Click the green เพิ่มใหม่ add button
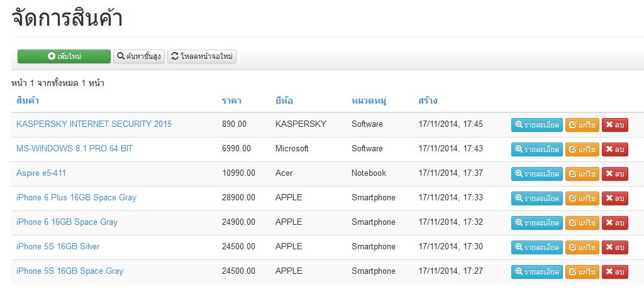This screenshot has width=644, height=292. pyautogui.click(x=64, y=57)
